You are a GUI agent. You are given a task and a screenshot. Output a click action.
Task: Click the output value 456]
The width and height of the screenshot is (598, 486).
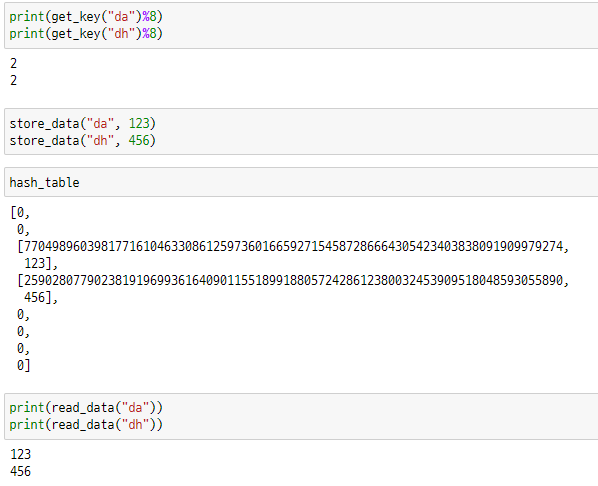pyautogui.click(x=38, y=298)
